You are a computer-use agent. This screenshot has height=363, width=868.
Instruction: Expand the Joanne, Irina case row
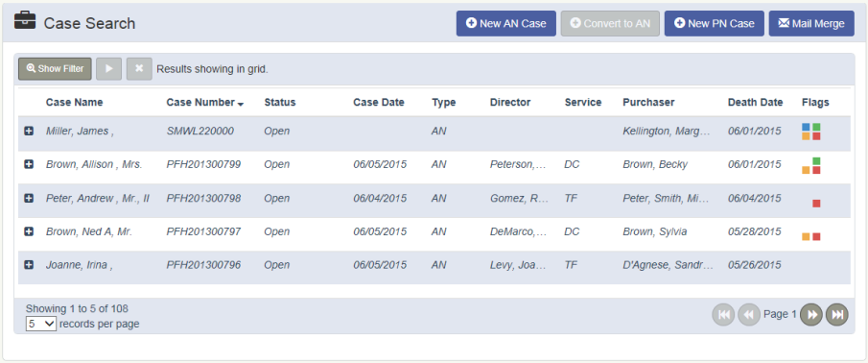(29, 265)
